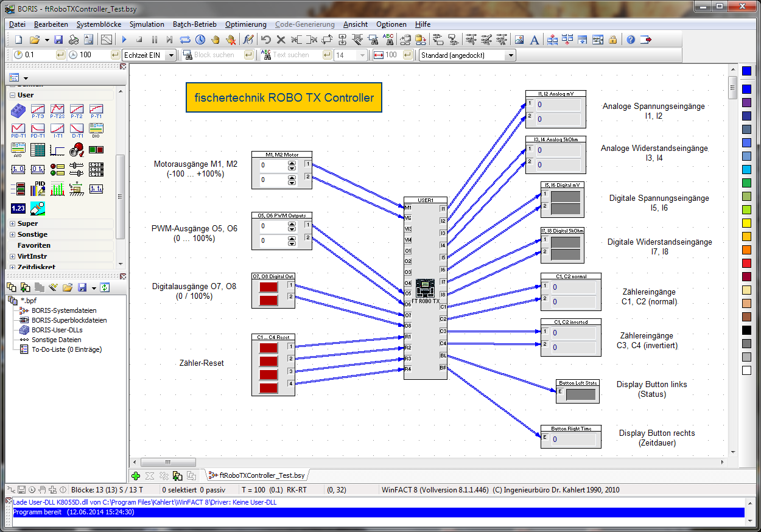
Task: Create new document via blank page icon
Action: click(18, 40)
